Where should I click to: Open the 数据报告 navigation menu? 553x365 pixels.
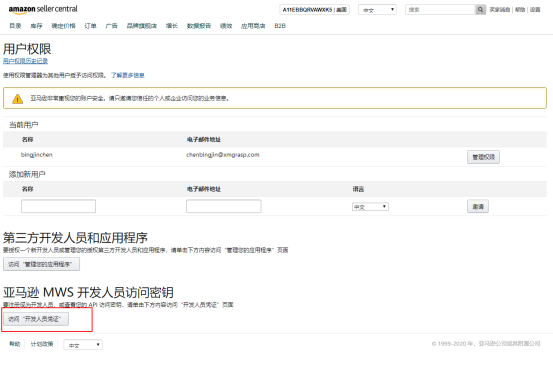point(199,26)
